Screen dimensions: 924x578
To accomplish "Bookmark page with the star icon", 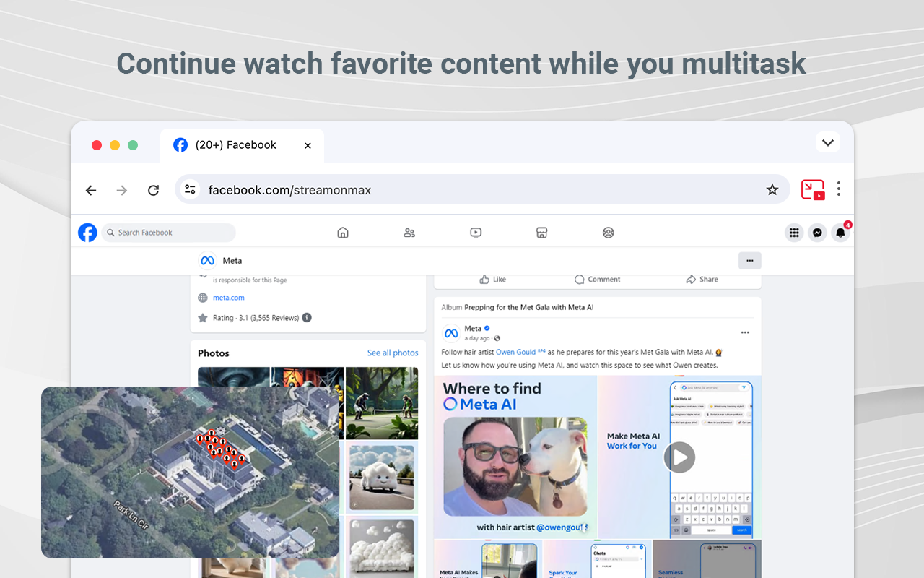I will pos(772,189).
